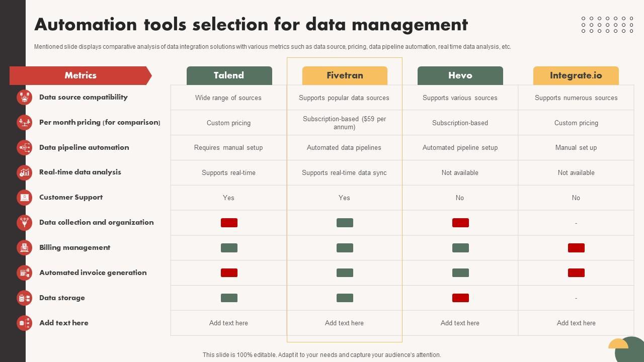Click the Talend column header
Screen dimensions: 644x362
[x=229, y=75]
